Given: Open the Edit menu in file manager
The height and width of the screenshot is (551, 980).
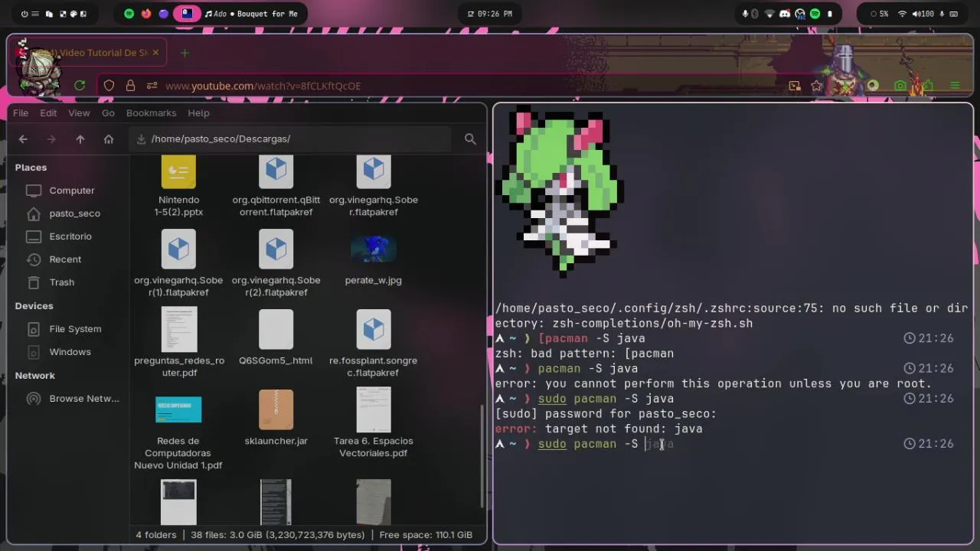Looking at the screenshot, I should (x=48, y=112).
